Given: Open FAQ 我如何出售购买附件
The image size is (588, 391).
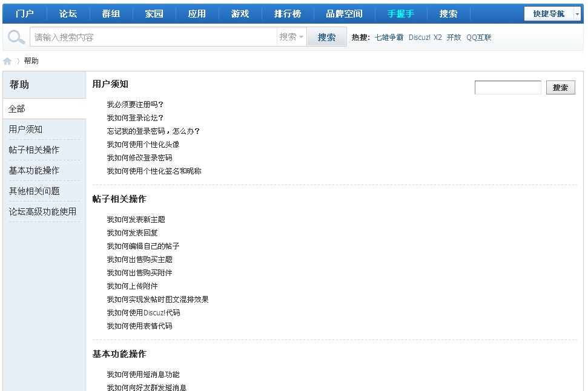Looking at the screenshot, I should [x=139, y=273].
